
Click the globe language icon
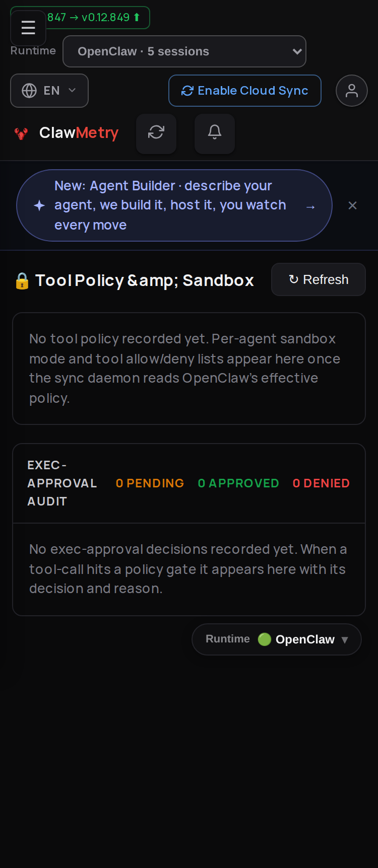[29, 91]
